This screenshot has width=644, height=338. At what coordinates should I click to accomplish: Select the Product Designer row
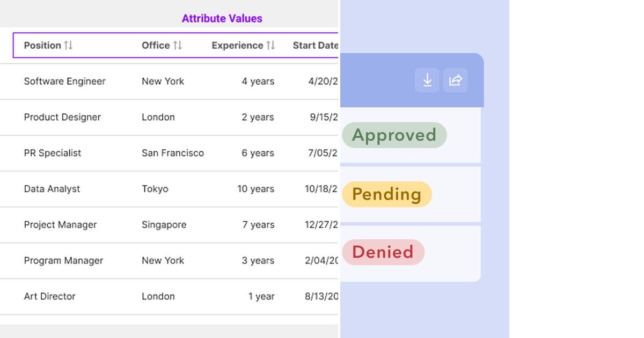[x=169, y=117]
